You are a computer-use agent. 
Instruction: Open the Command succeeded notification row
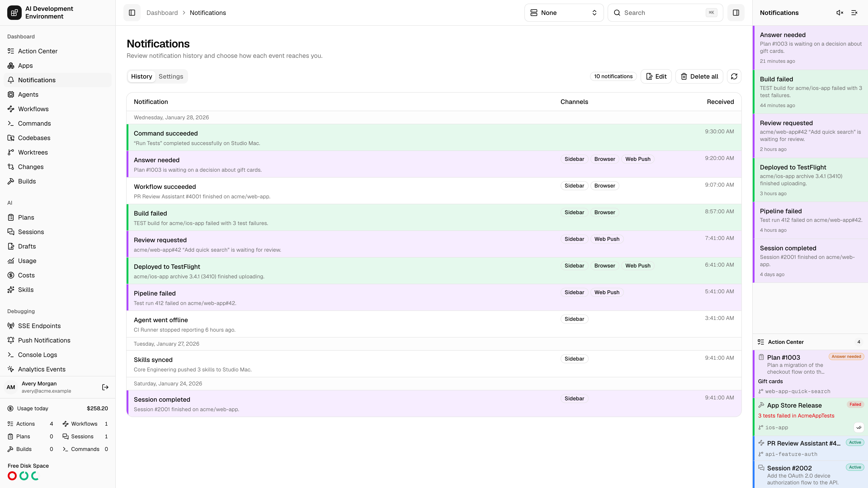click(x=434, y=138)
